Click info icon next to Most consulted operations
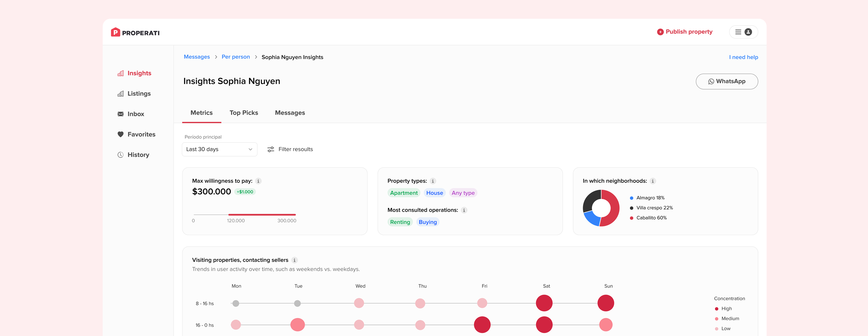 click(464, 210)
